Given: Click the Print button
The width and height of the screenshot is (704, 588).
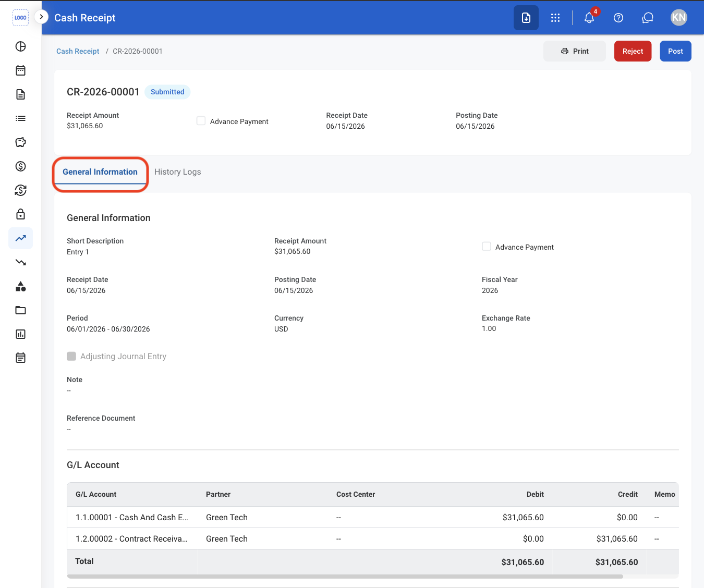Looking at the screenshot, I should [575, 51].
